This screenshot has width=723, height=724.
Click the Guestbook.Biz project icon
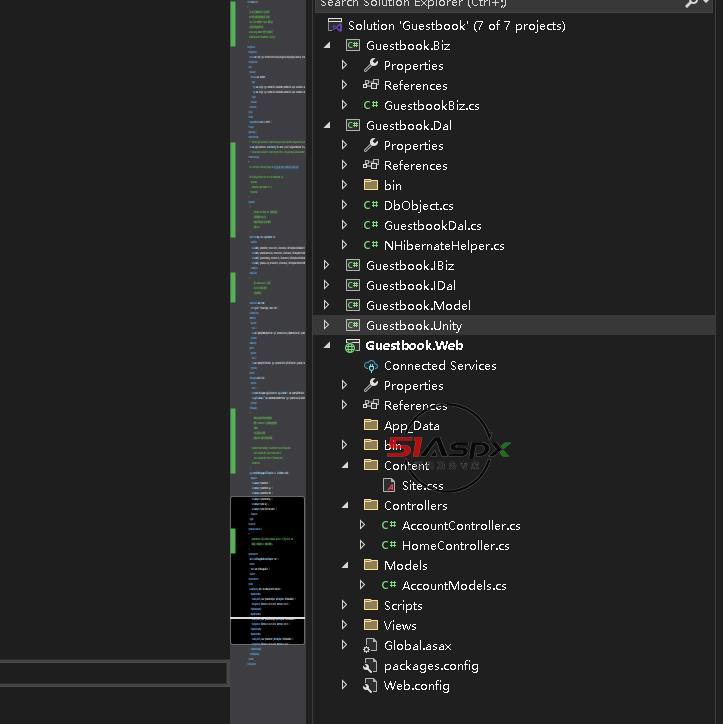click(x=353, y=45)
